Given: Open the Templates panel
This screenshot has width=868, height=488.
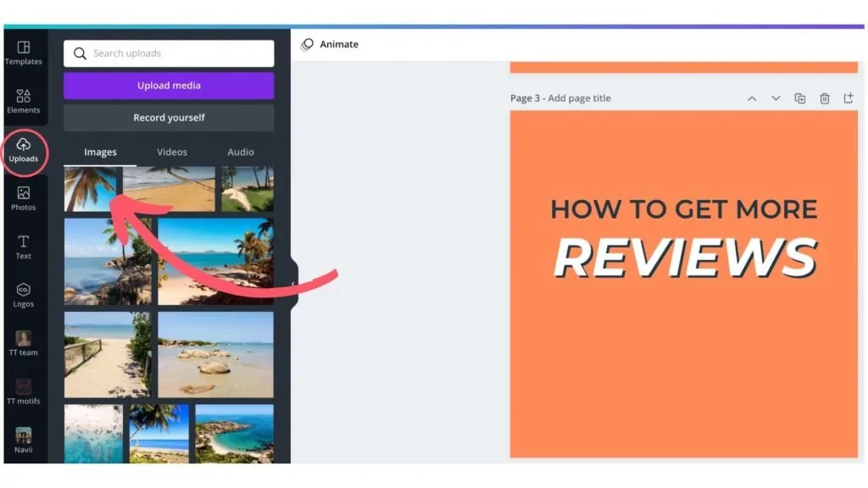Looking at the screenshot, I should coord(24,53).
